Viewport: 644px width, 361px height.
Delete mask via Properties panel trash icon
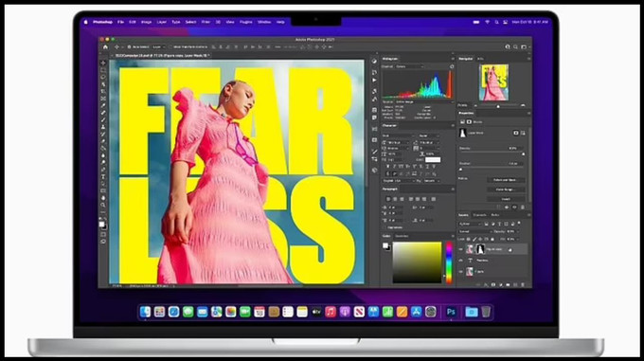point(523,208)
